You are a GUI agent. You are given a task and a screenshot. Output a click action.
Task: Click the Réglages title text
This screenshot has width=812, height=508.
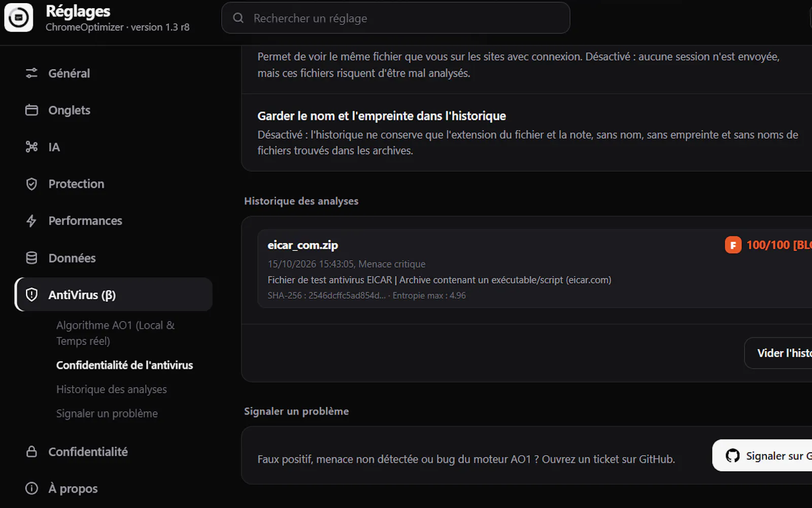(x=78, y=11)
